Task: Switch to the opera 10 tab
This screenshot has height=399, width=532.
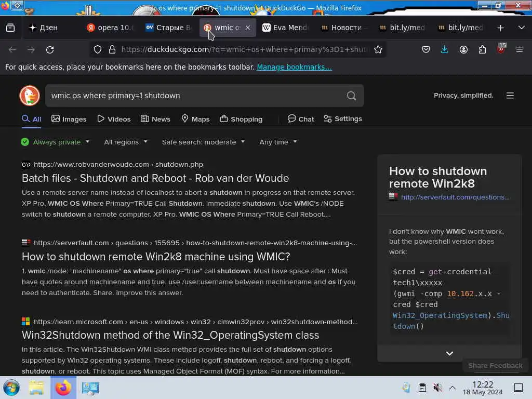Action: click(111, 28)
